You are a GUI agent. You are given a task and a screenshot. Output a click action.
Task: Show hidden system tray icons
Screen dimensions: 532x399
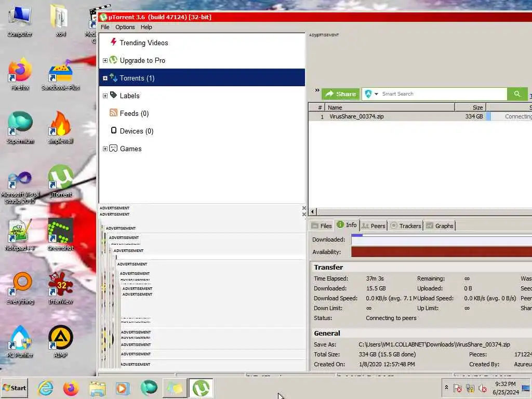click(x=446, y=388)
